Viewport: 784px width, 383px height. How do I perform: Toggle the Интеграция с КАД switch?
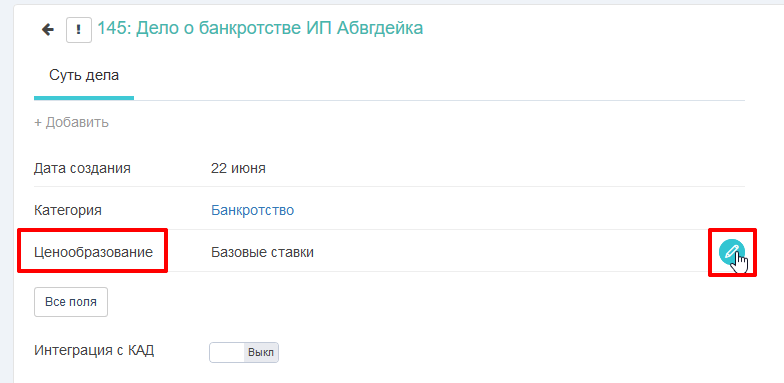(x=244, y=352)
